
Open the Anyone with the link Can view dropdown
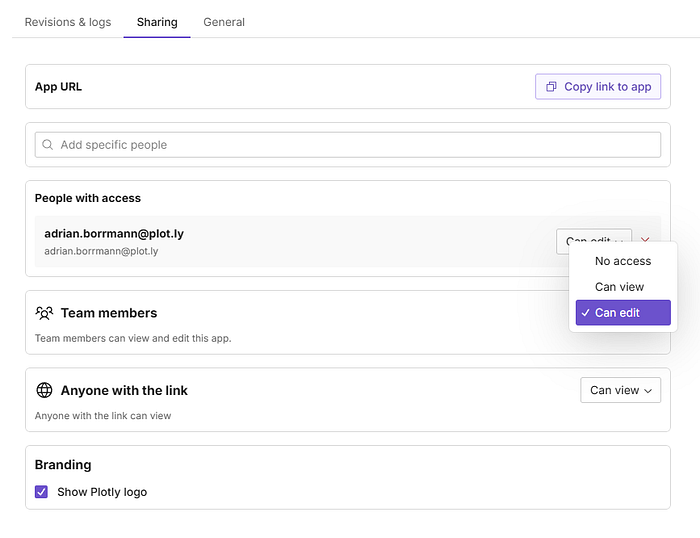click(621, 390)
